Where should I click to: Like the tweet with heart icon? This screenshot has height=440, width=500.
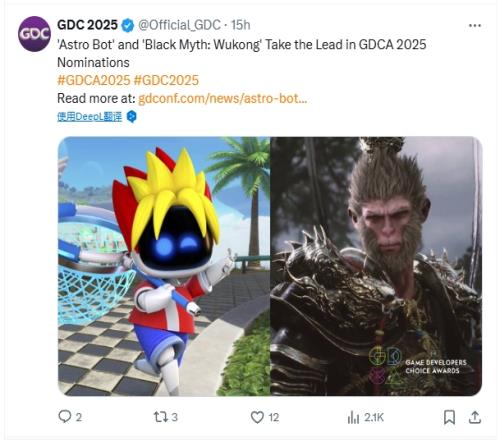click(257, 417)
